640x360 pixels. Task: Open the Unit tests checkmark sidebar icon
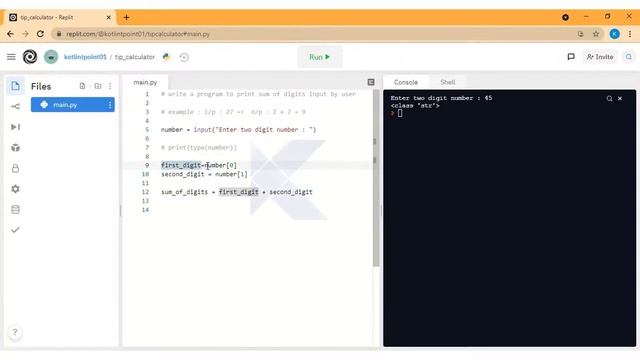point(16,230)
